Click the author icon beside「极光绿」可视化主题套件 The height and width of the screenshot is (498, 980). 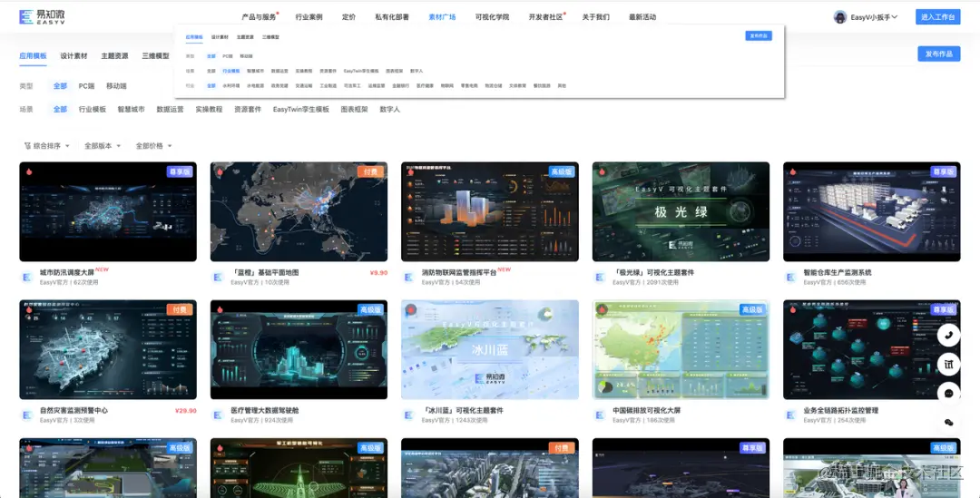[601, 277]
